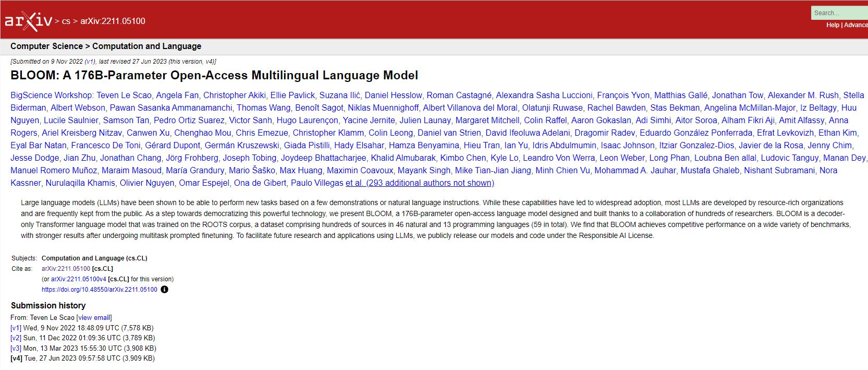Click the BLOOM paper title heading
The image size is (868, 370).
[x=214, y=75]
